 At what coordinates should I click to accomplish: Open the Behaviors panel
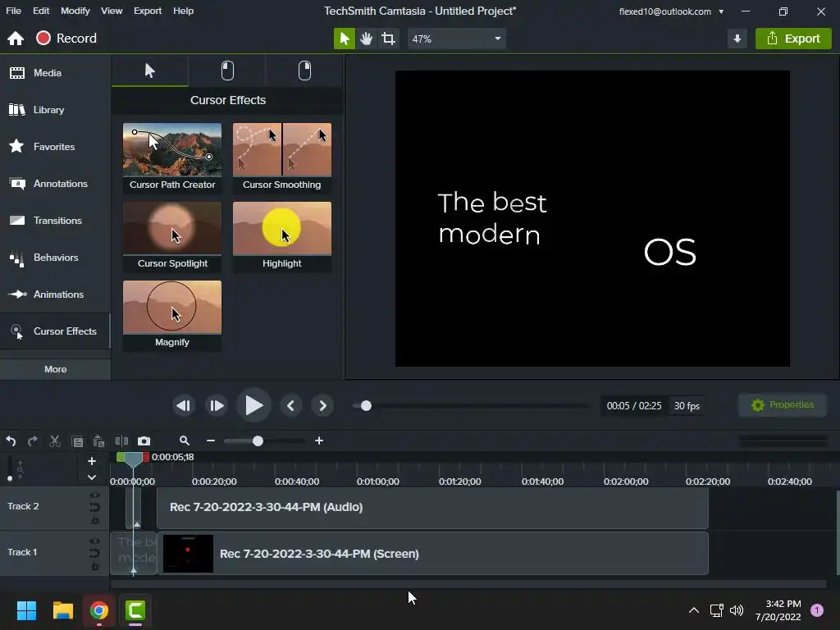coord(55,258)
